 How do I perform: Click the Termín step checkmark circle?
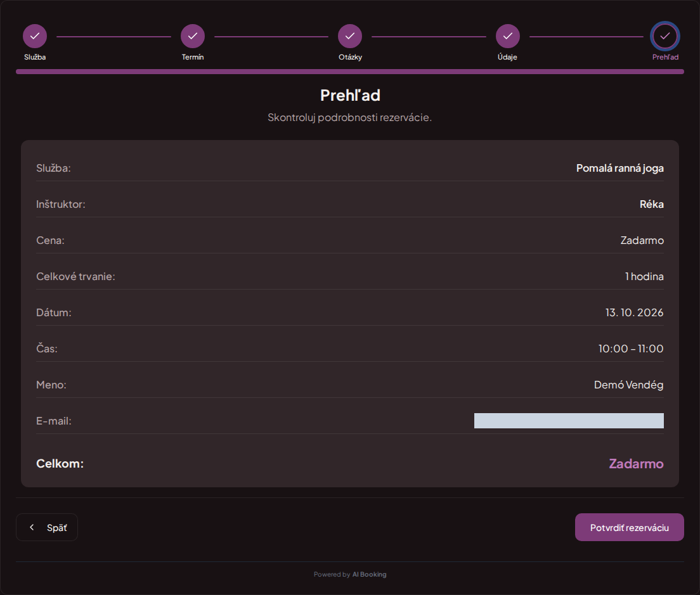(192, 36)
